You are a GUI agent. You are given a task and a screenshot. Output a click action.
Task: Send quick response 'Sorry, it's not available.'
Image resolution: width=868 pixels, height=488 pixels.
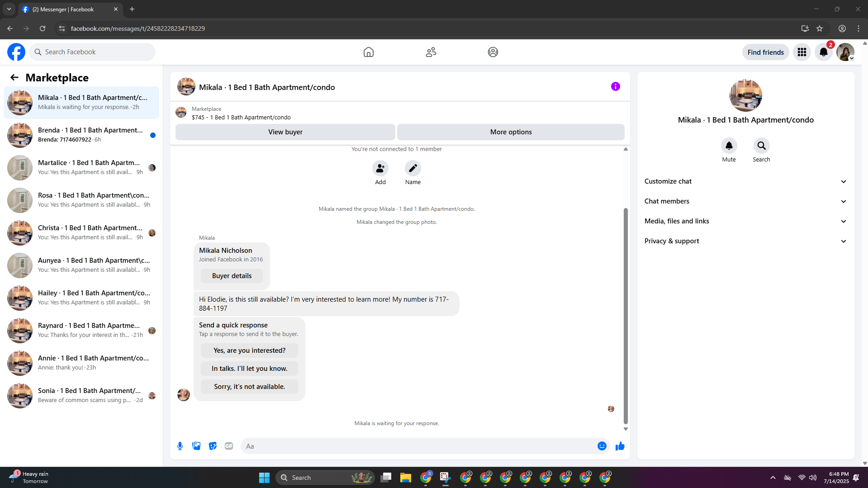[x=249, y=387]
